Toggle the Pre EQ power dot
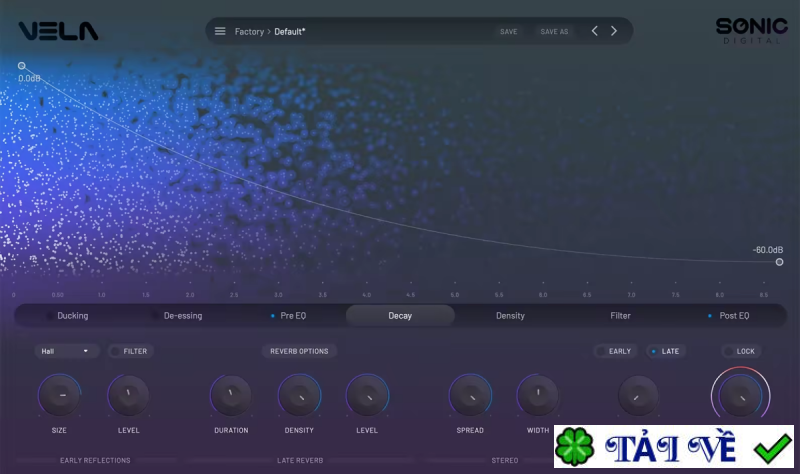 [x=272, y=316]
